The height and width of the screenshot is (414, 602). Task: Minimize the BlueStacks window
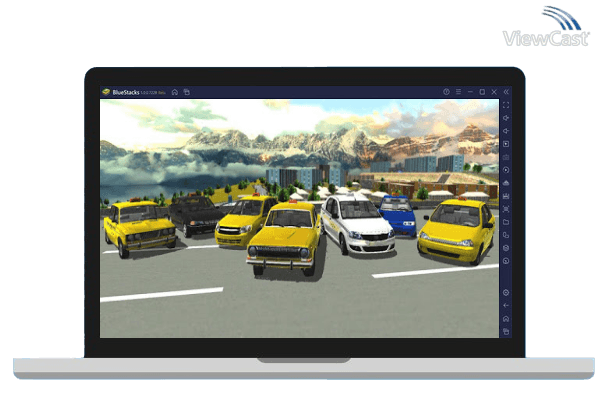click(x=470, y=92)
